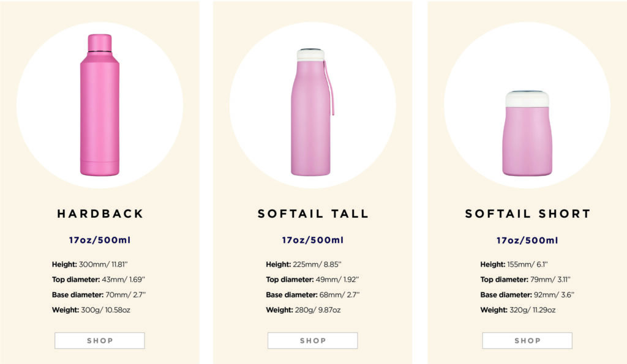Click the HARDBACK product title
This screenshot has width=627, height=364.
(100, 214)
